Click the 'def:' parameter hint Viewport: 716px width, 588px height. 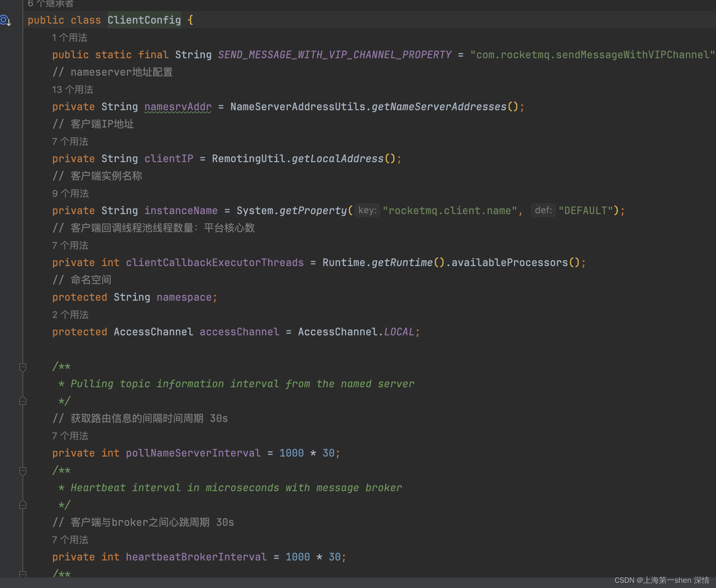point(543,211)
